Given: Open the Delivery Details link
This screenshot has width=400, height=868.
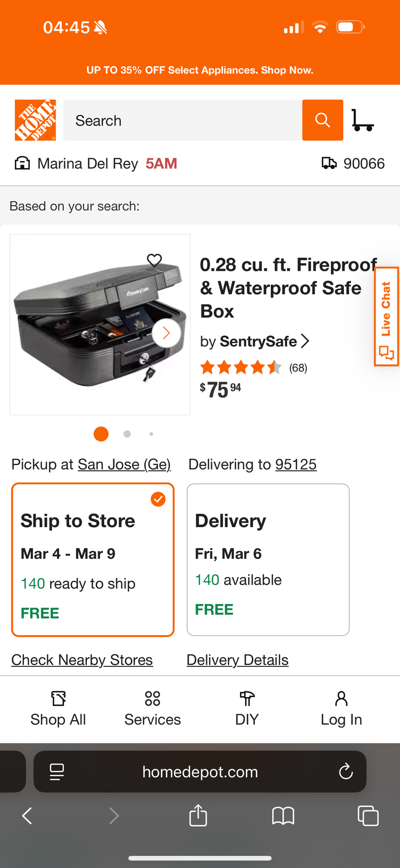Looking at the screenshot, I should coord(237,660).
